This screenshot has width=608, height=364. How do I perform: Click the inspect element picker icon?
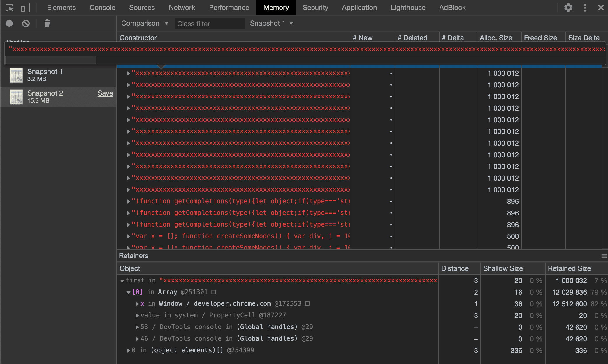[10, 8]
